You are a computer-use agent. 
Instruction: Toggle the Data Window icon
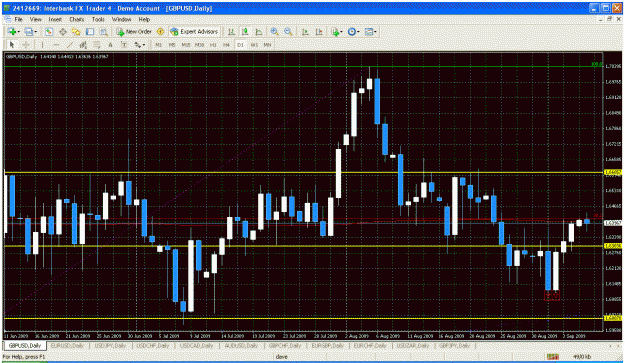coord(63,32)
